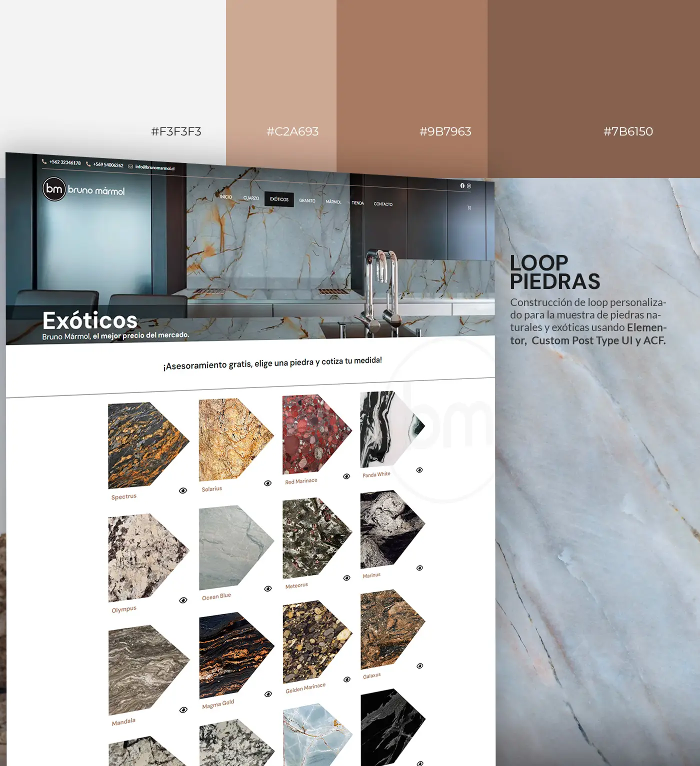Open the Spectrus stone name link

[124, 496]
